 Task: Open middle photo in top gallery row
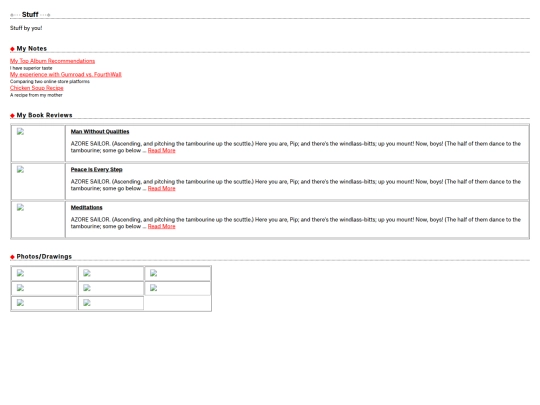click(87, 273)
